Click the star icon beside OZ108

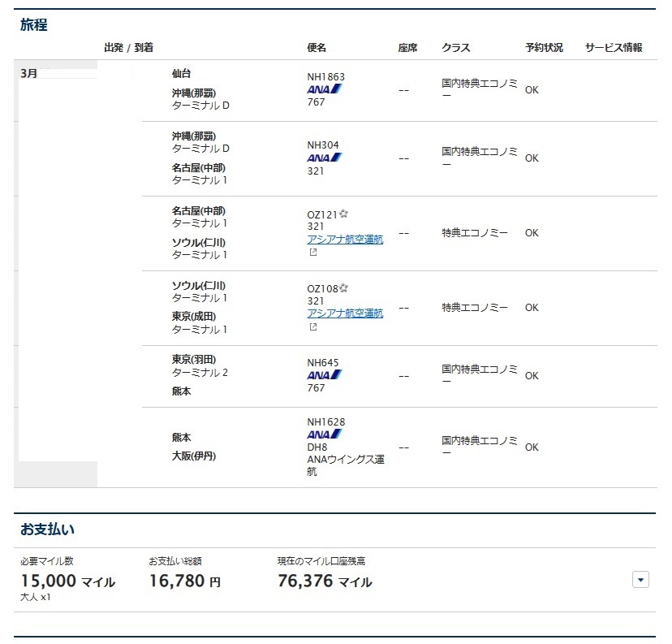click(x=343, y=287)
